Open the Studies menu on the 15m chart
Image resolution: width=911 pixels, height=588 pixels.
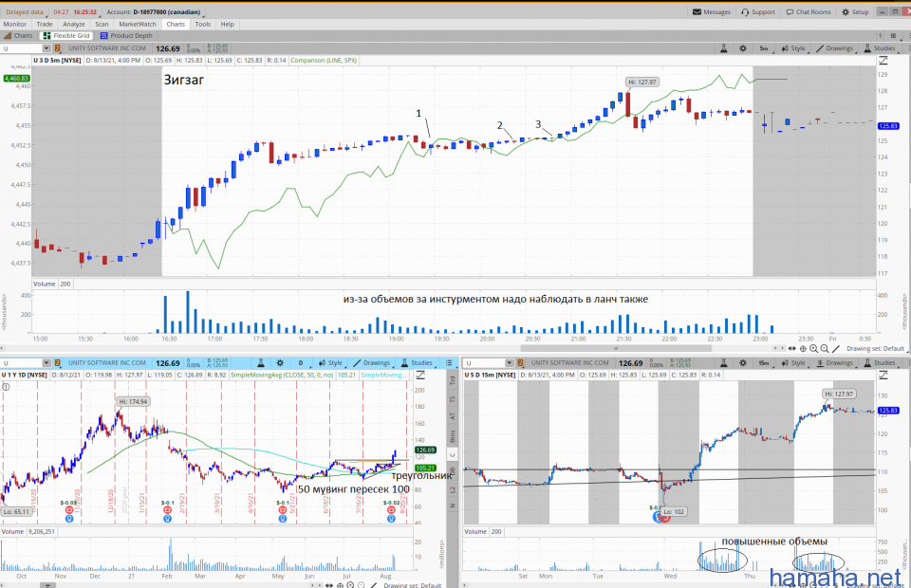coord(880,363)
